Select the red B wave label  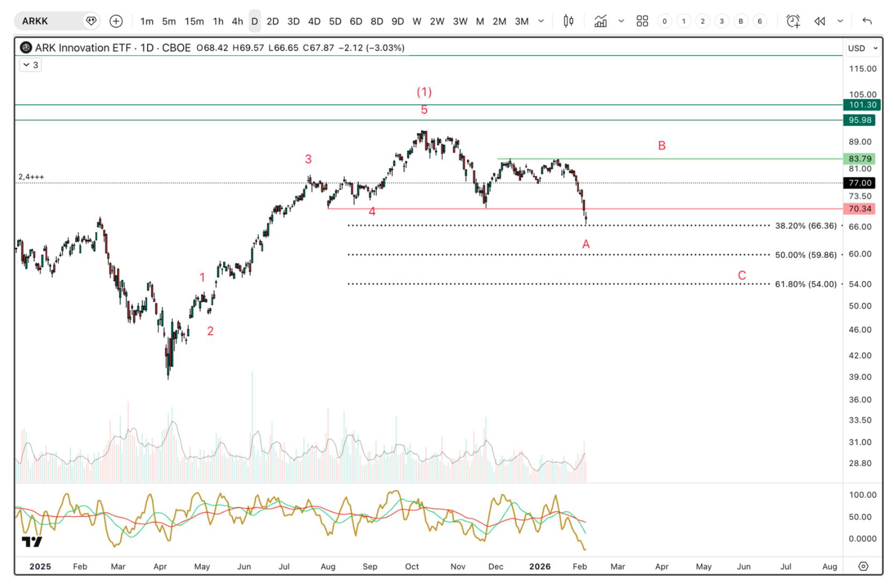coord(662,145)
